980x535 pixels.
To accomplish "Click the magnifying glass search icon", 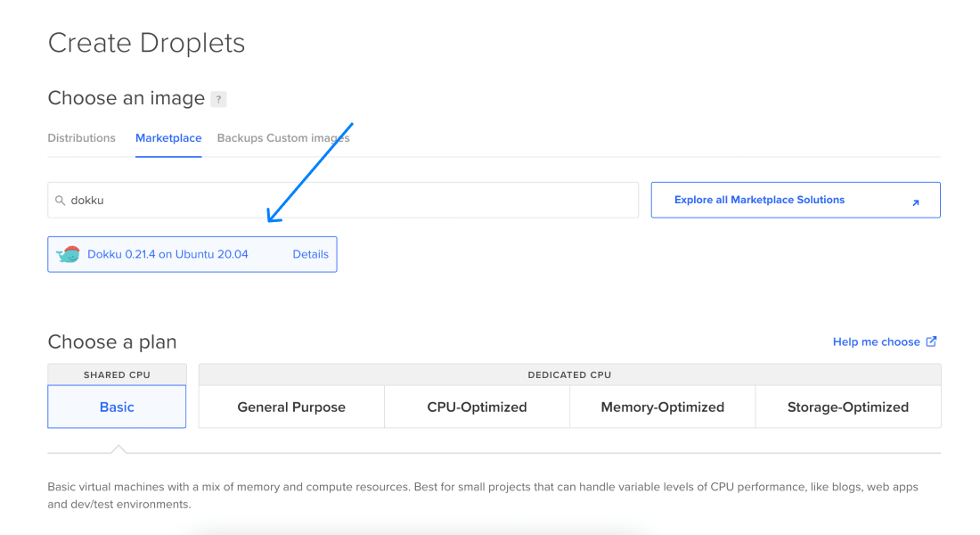I will click(59, 200).
